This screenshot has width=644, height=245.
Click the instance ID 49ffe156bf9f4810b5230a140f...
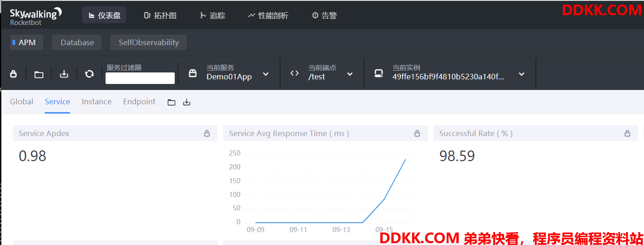[448, 77]
